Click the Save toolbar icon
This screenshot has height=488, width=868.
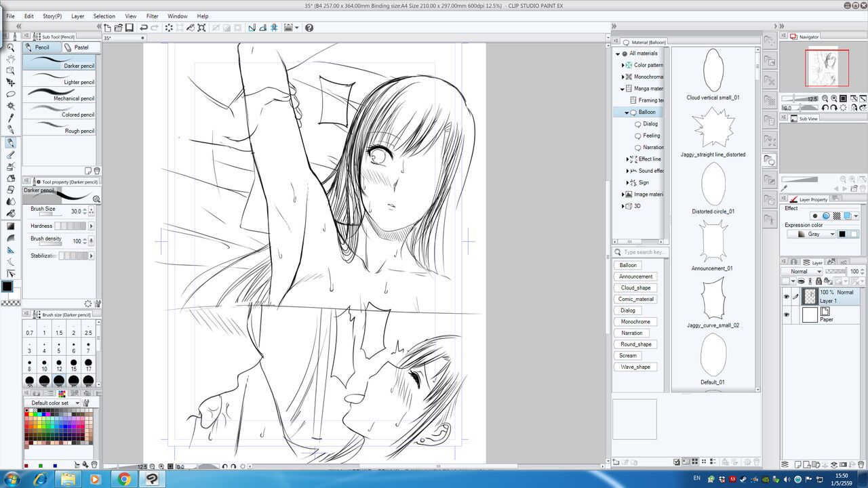coord(129,28)
